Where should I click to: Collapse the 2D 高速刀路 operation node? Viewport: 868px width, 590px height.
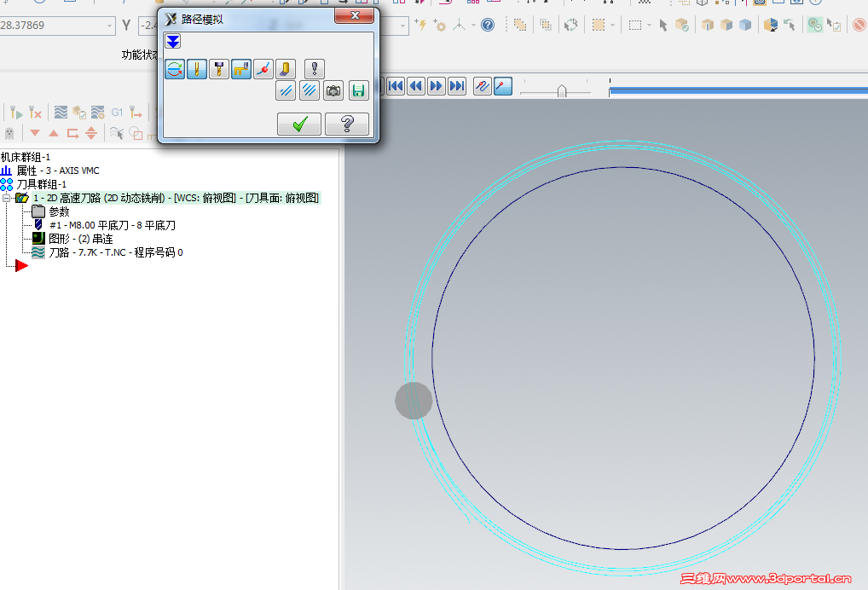click(x=6, y=198)
